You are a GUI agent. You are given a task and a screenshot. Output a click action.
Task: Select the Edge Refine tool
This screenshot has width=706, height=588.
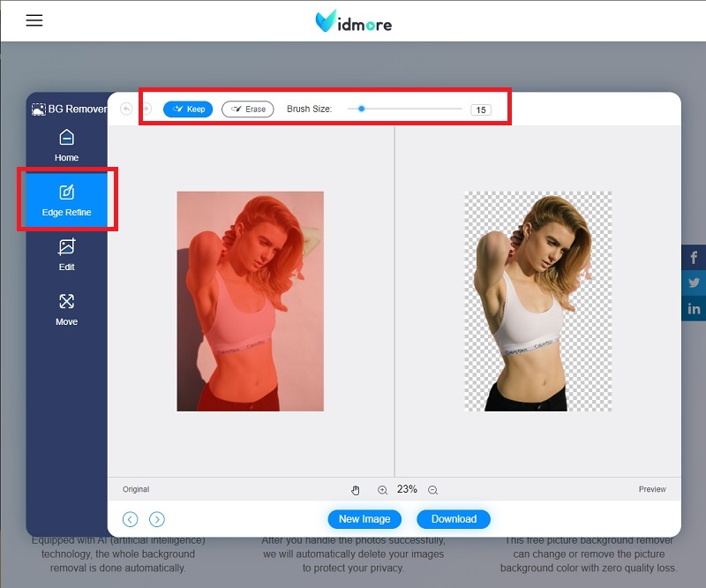pos(67,199)
